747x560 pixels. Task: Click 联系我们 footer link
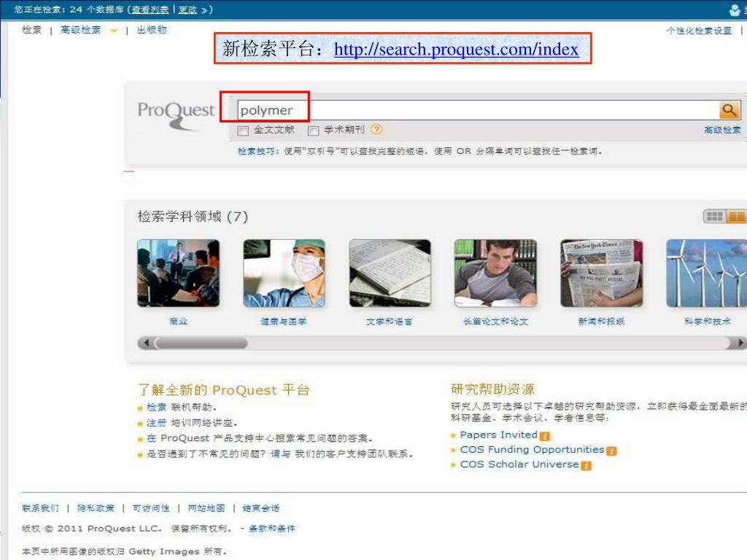click(x=41, y=508)
